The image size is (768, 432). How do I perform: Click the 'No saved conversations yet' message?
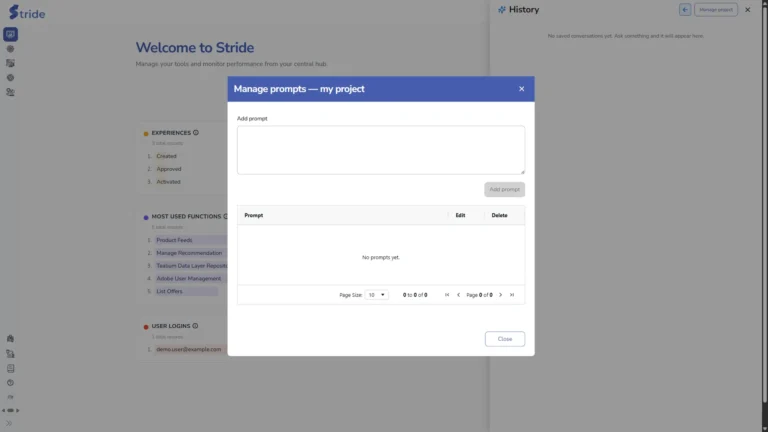coord(625,36)
